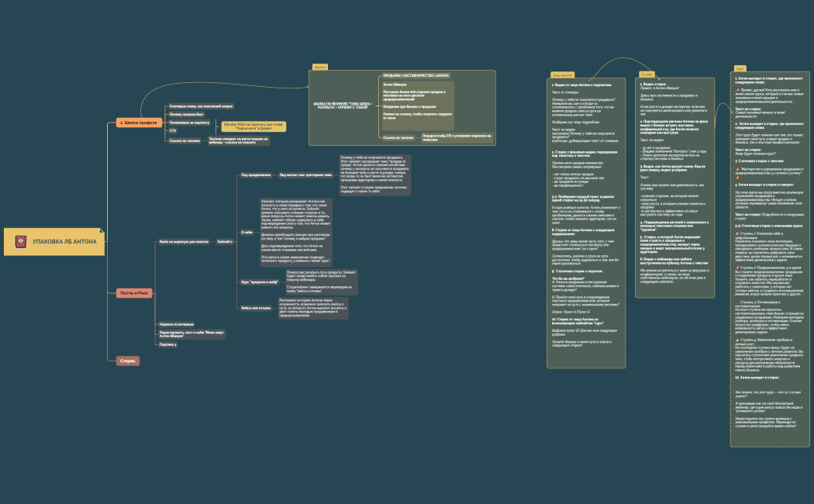Select the «Кейсы или отзывы» subtopic
814x504 pixels.
pos(256,308)
